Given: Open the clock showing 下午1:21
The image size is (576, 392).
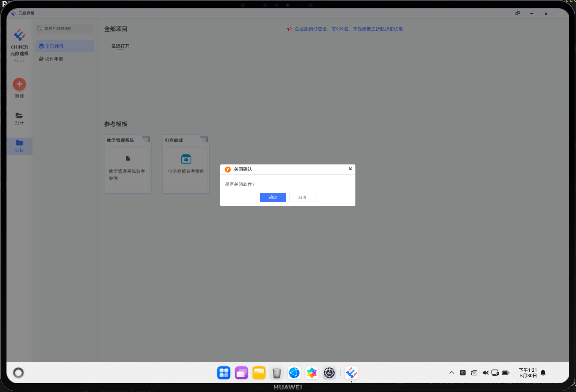Looking at the screenshot, I should coord(528,373).
